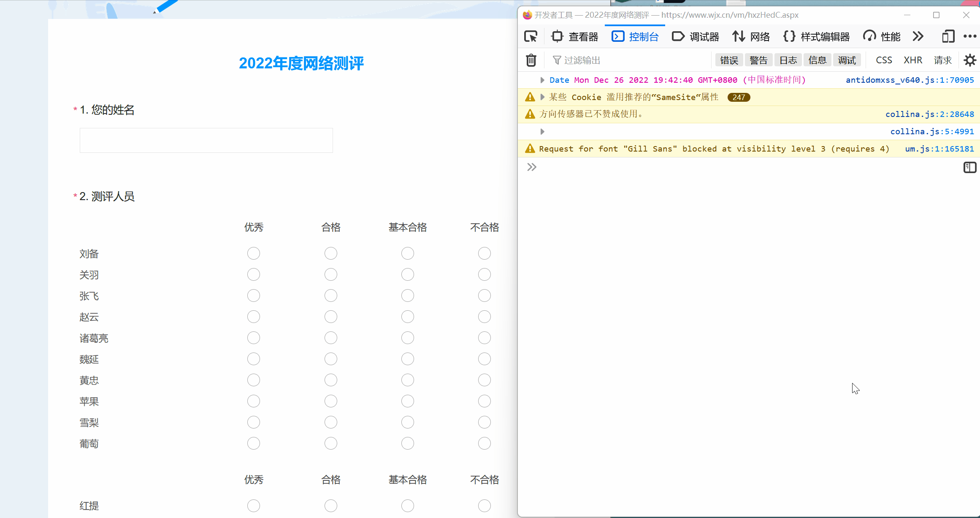The image size is (980, 518).
Task: Select 优秀 for 雪梨
Action: point(254,422)
